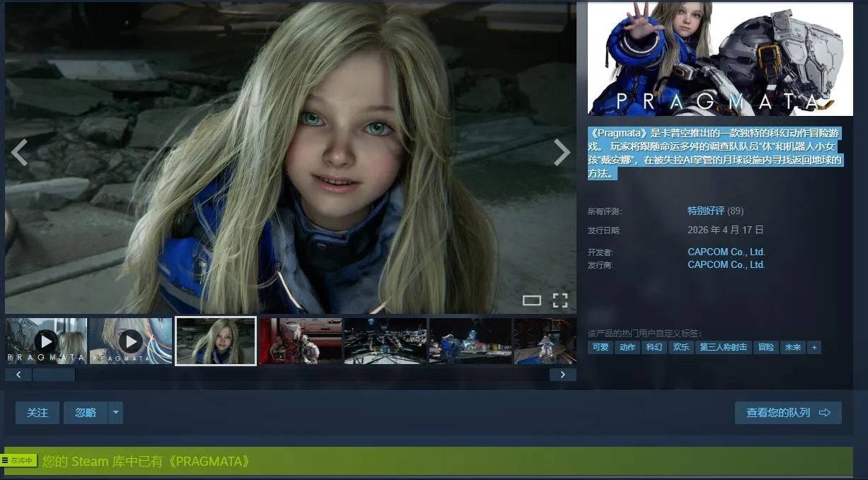Open 查看您的队列 to view your queue

(x=788, y=413)
